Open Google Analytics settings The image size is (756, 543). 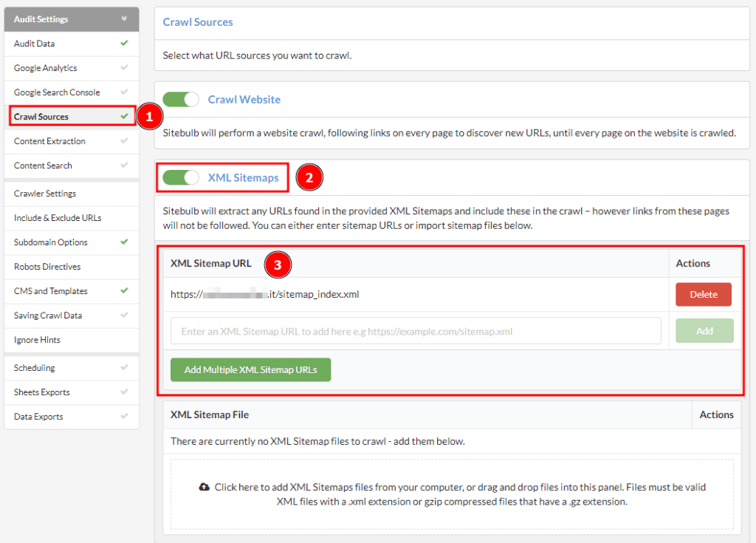[x=72, y=68]
